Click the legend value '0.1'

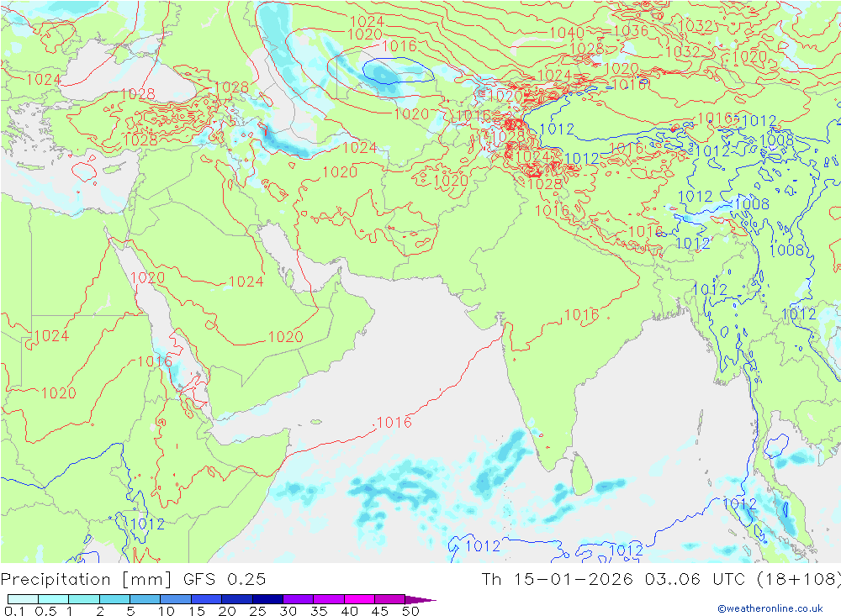14,611
